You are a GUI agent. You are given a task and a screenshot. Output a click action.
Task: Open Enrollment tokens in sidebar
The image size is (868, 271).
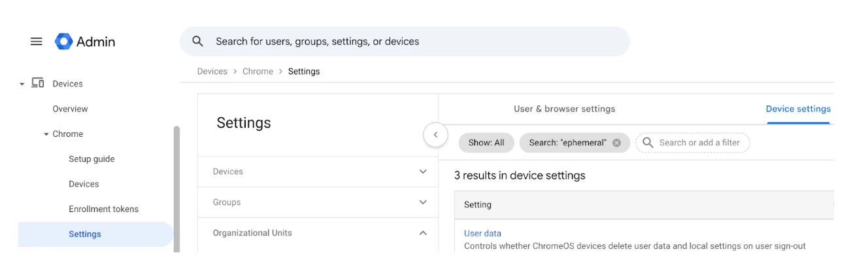coord(103,209)
